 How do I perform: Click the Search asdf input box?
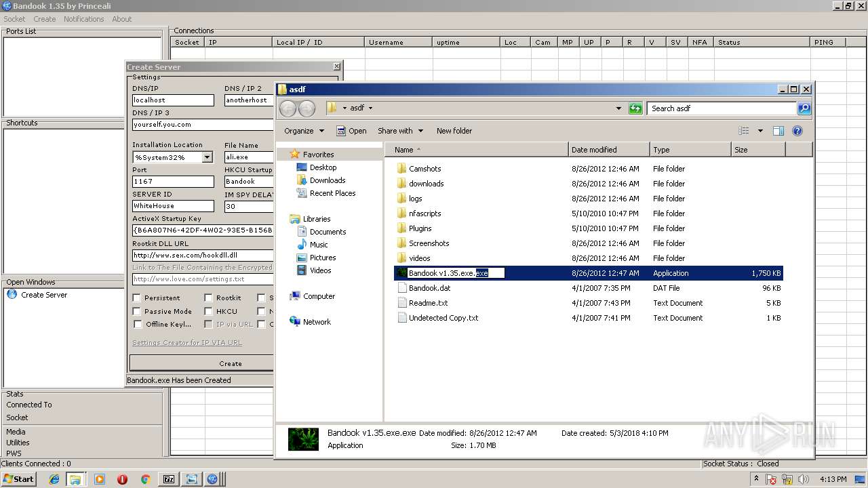722,108
